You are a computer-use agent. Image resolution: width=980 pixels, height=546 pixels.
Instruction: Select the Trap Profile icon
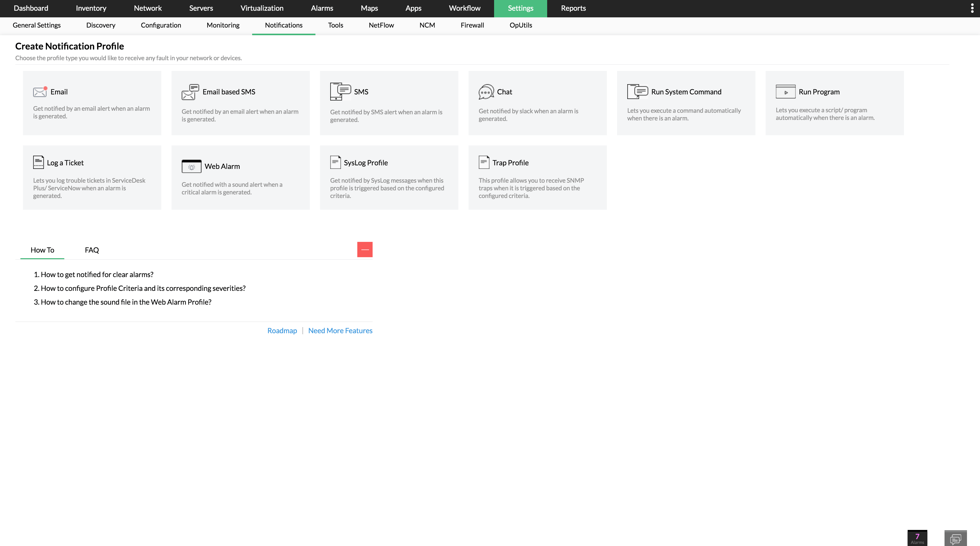coord(484,162)
